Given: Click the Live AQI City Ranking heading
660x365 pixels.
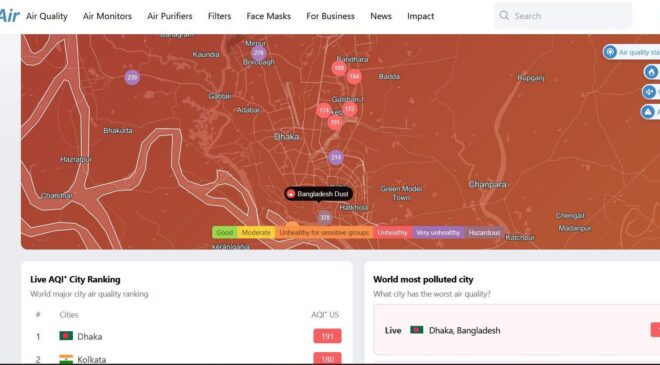Looking at the screenshot, I should pyautogui.click(x=75, y=280).
